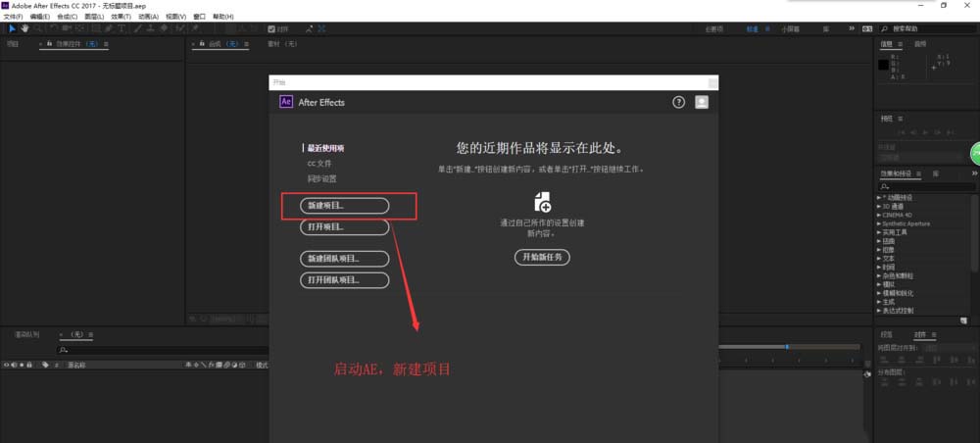Open the 效果和预设 panel menu icon
Viewport: 980px width, 443px height.
pyautogui.click(x=917, y=173)
